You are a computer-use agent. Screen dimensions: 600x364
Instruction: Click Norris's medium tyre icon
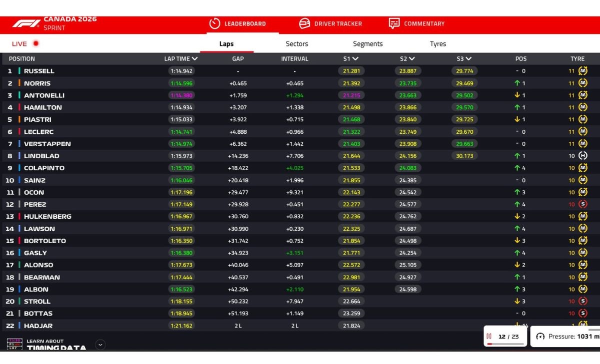pos(582,83)
